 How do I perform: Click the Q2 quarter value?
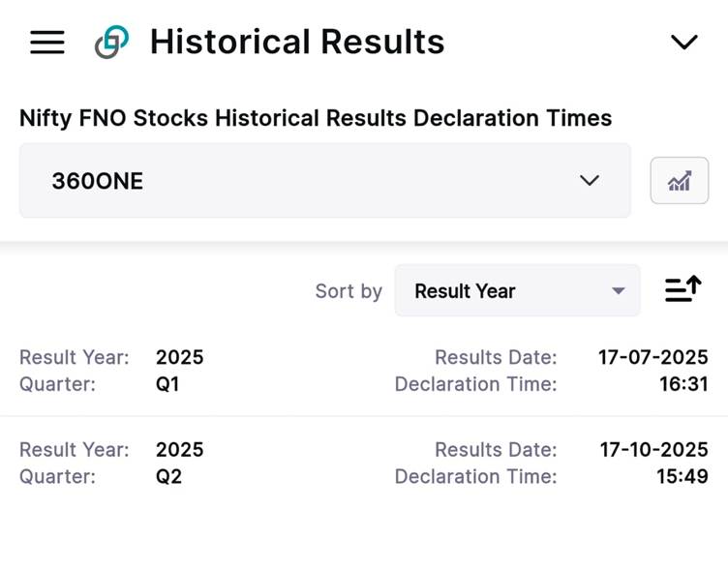(169, 477)
